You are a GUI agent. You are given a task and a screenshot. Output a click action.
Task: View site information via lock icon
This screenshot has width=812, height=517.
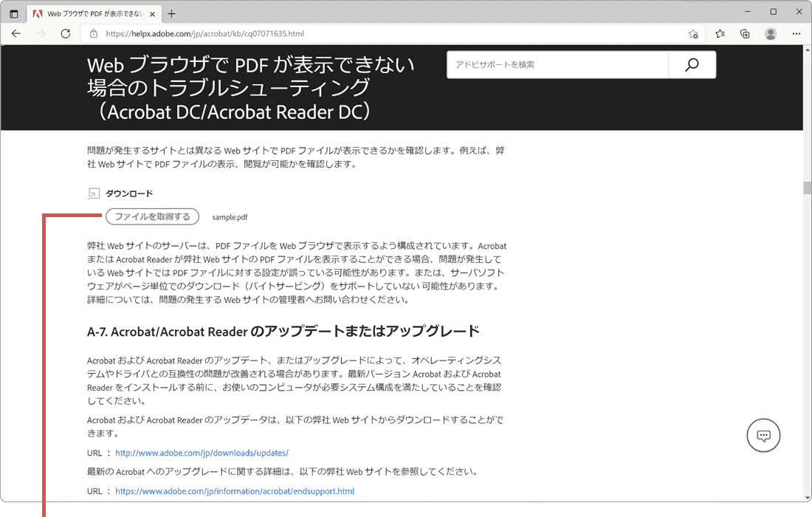[x=94, y=34]
